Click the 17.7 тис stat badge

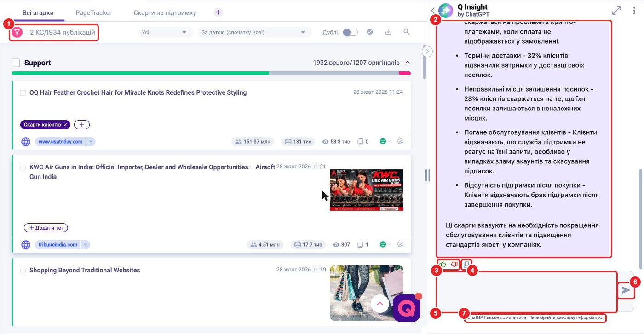(x=308, y=245)
